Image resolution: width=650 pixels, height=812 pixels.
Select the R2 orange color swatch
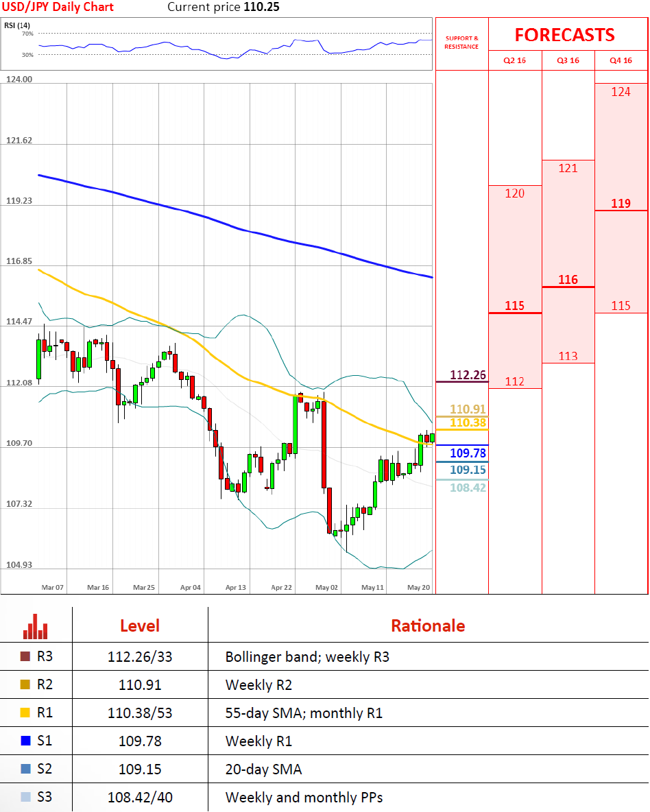point(25,684)
